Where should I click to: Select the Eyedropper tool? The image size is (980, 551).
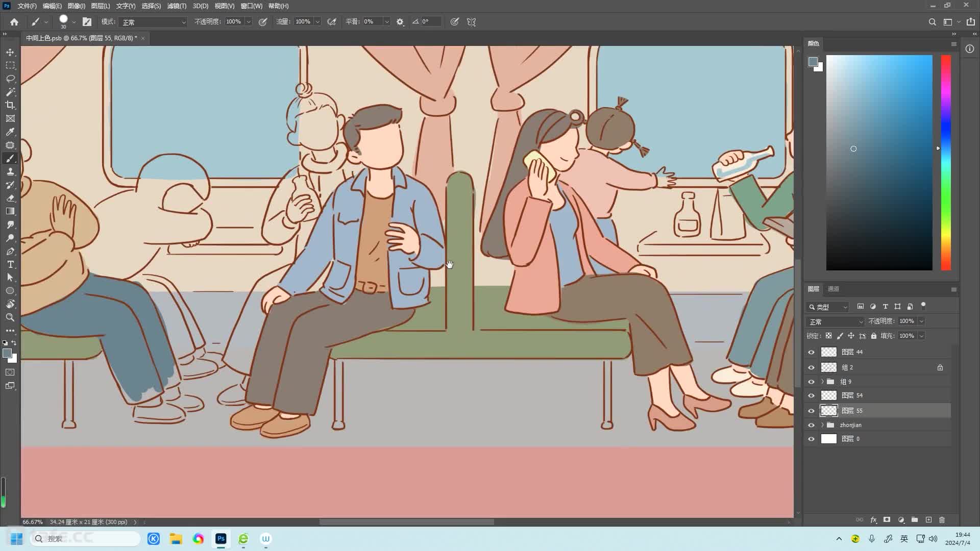pyautogui.click(x=10, y=132)
